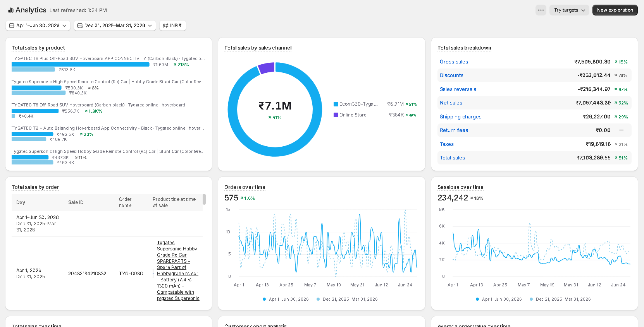The width and height of the screenshot is (644, 327).
Task: Click the Order name column header
Action: tap(125, 202)
